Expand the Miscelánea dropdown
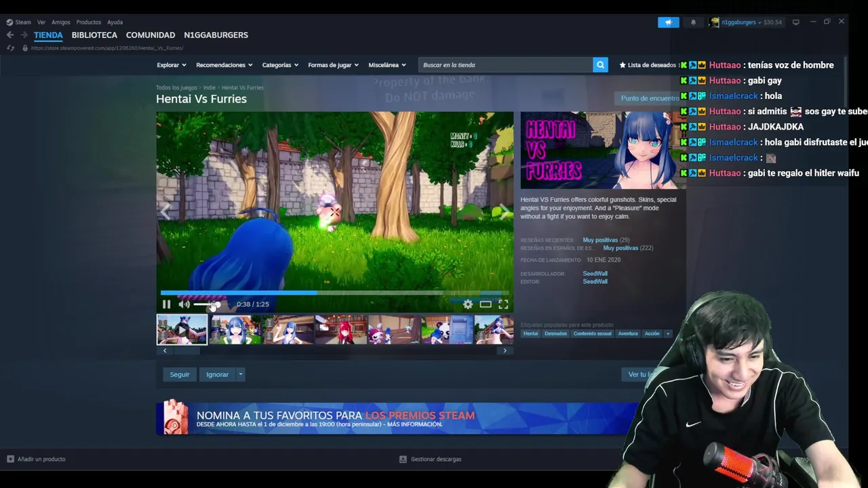The image size is (868, 488). (387, 65)
